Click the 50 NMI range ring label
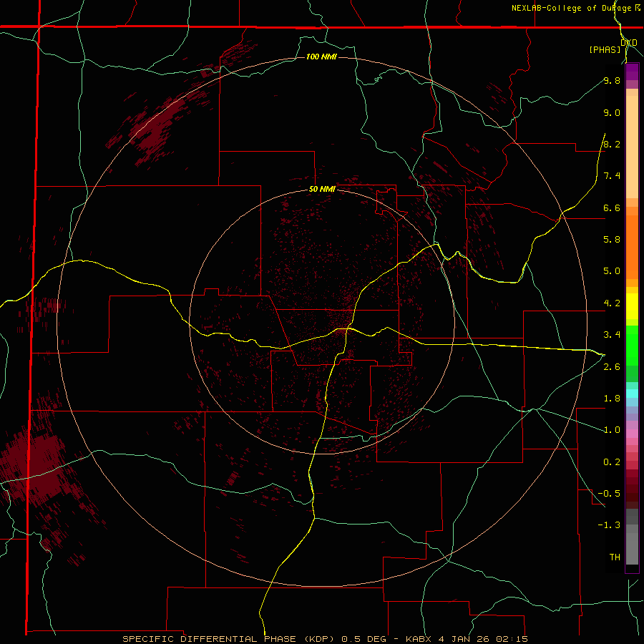The height and width of the screenshot is (644, 644). tap(322, 189)
